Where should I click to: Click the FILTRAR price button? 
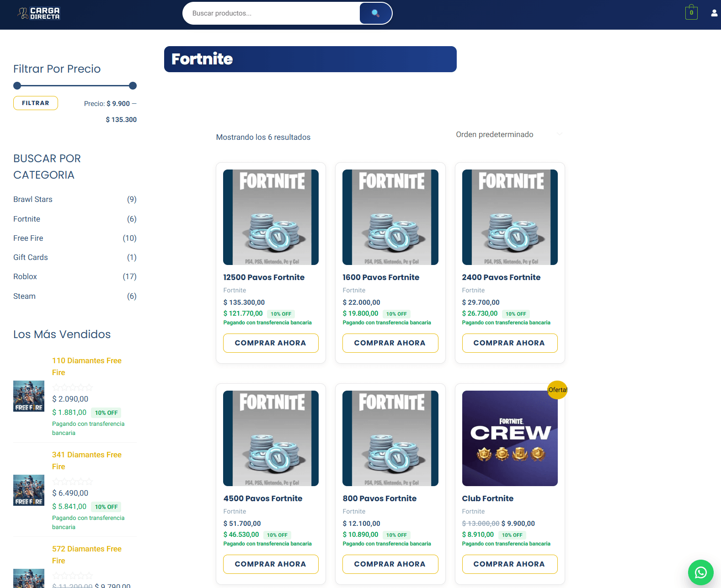pyautogui.click(x=36, y=103)
